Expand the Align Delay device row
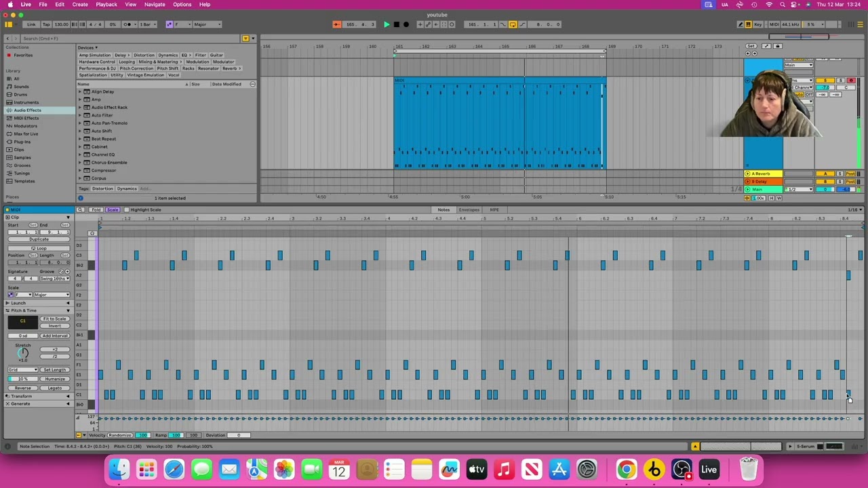The width and height of the screenshot is (868, 488). click(80, 91)
